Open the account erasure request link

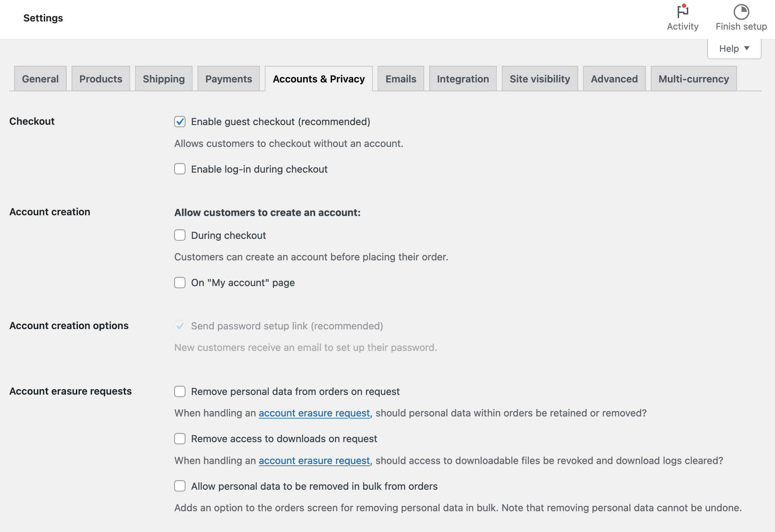click(314, 413)
